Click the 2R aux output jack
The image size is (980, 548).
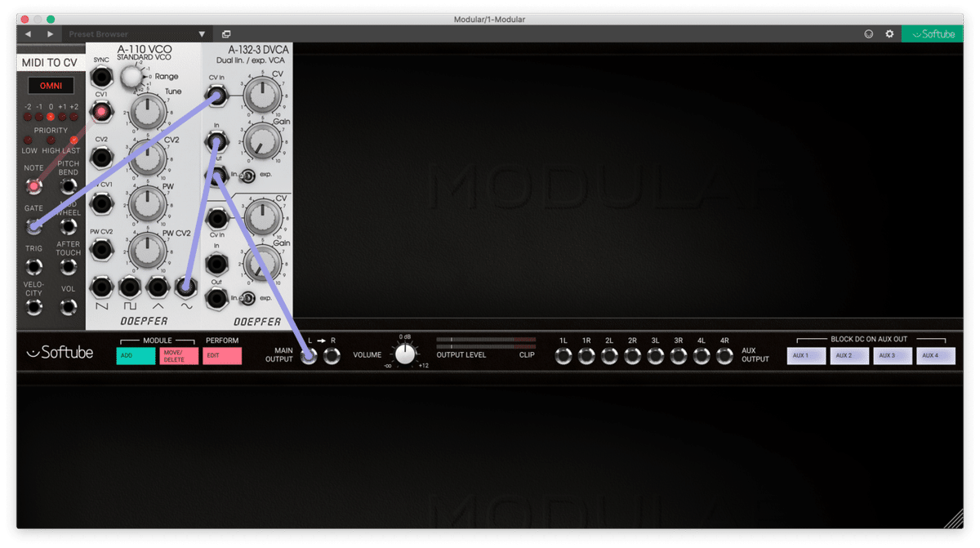632,356
